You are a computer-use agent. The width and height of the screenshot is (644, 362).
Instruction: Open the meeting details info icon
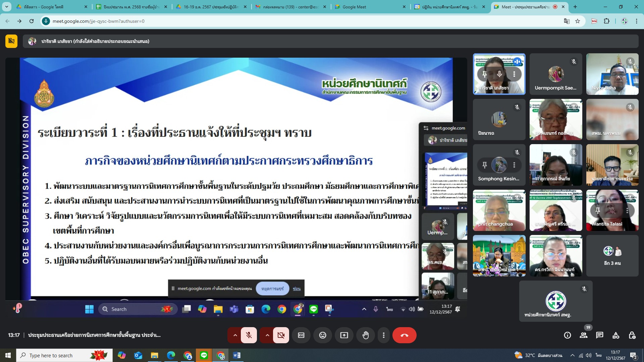point(568,335)
